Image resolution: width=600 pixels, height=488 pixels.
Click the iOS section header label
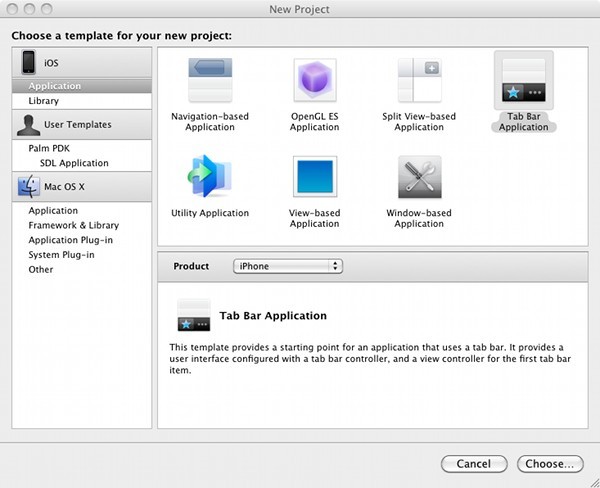click(x=51, y=63)
